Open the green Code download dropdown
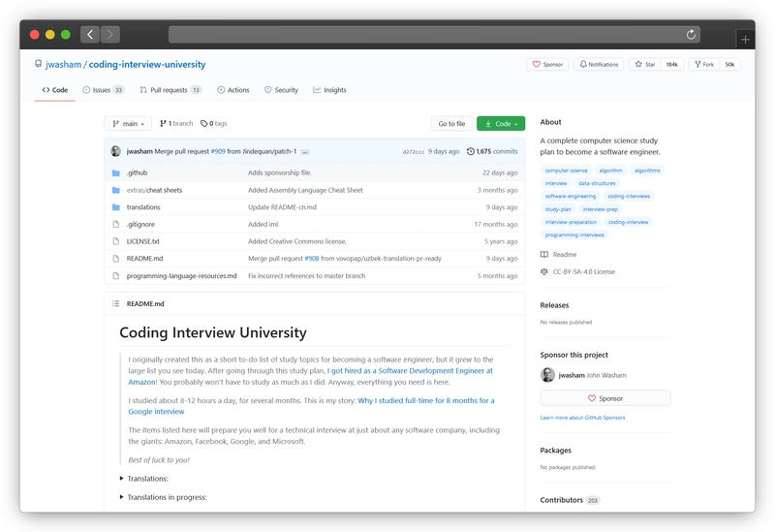Viewport: 775px width, 532px height. [x=501, y=124]
